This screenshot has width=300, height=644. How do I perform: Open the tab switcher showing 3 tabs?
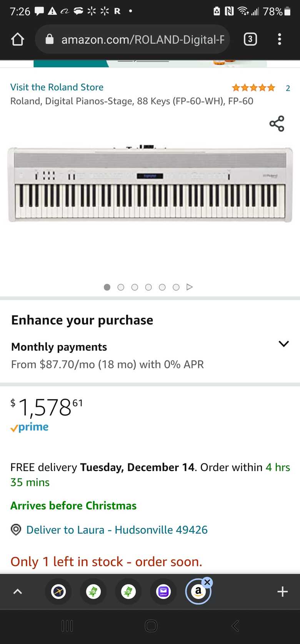click(250, 39)
